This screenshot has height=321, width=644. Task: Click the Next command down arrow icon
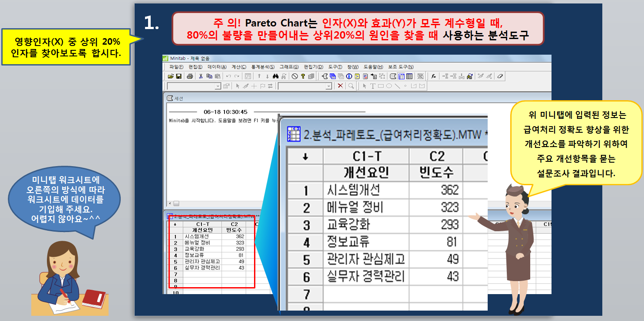click(x=268, y=76)
